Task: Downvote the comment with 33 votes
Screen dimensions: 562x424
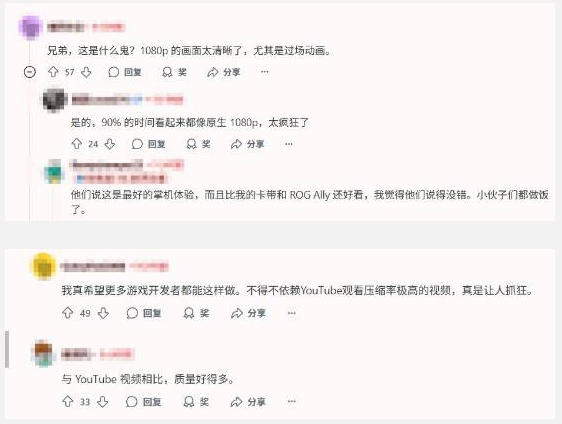Action: (103, 402)
